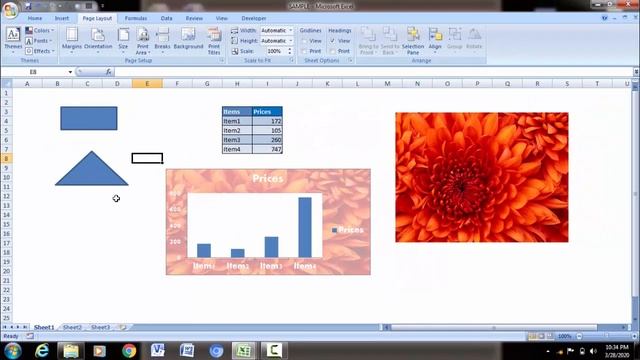Open the Windows Start menu
Image resolution: width=640 pixels, height=360 pixels.
point(13,351)
